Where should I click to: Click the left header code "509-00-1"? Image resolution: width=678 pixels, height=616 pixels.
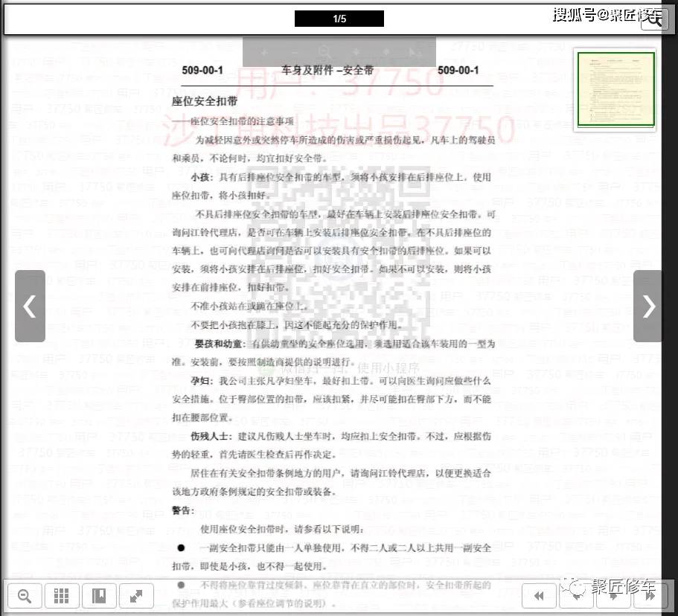coord(202,70)
